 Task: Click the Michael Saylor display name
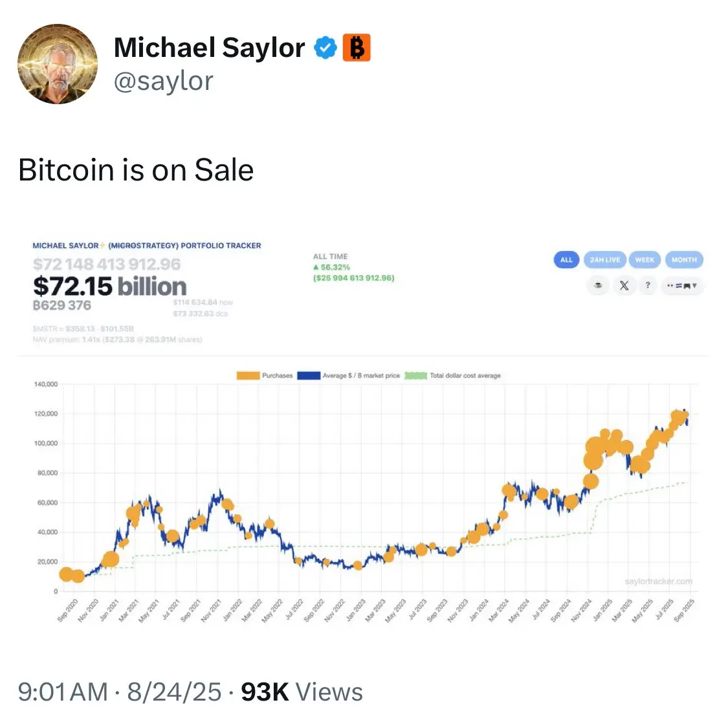210,47
